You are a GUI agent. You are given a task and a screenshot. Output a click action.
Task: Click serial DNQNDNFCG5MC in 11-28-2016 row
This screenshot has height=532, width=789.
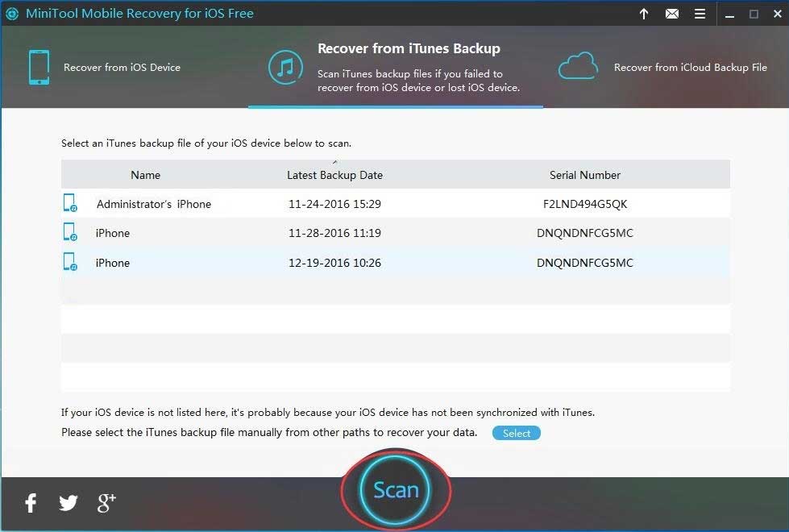click(x=585, y=233)
